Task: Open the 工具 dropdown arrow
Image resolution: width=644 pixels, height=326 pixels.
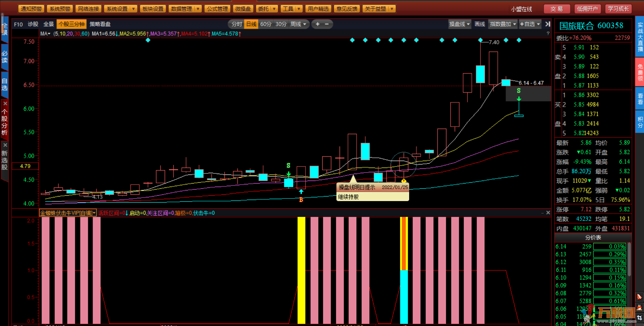Action: tap(299, 9)
